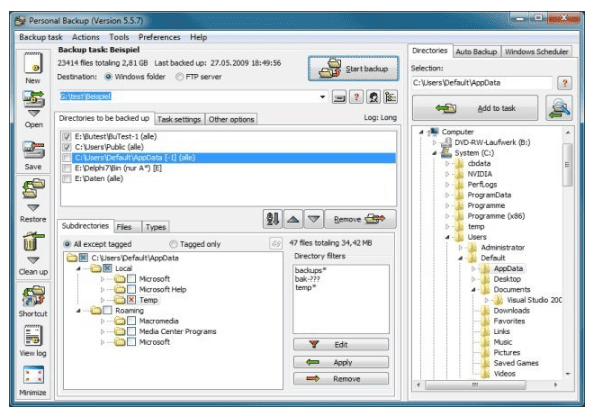596x416 pixels.
Task: Click the Add to task button
Action: click(475, 108)
